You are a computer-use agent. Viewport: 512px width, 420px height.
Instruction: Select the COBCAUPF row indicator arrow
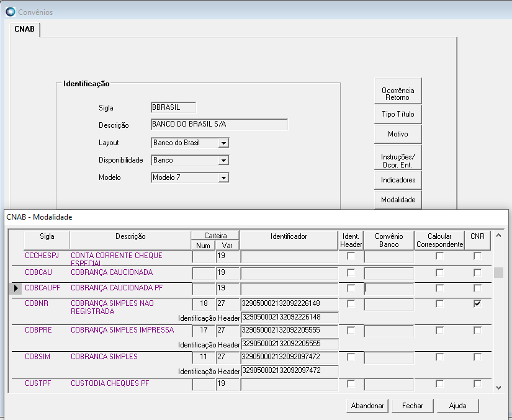pos(16,288)
